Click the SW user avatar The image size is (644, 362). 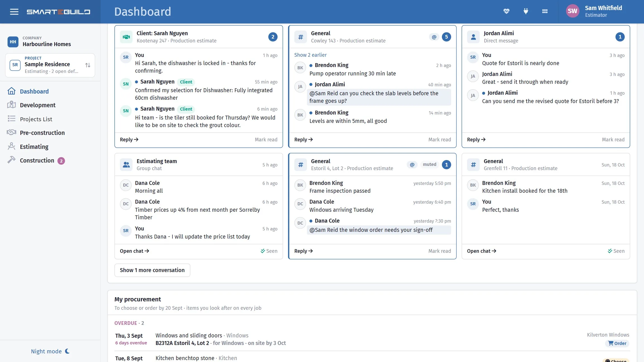pyautogui.click(x=572, y=11)
